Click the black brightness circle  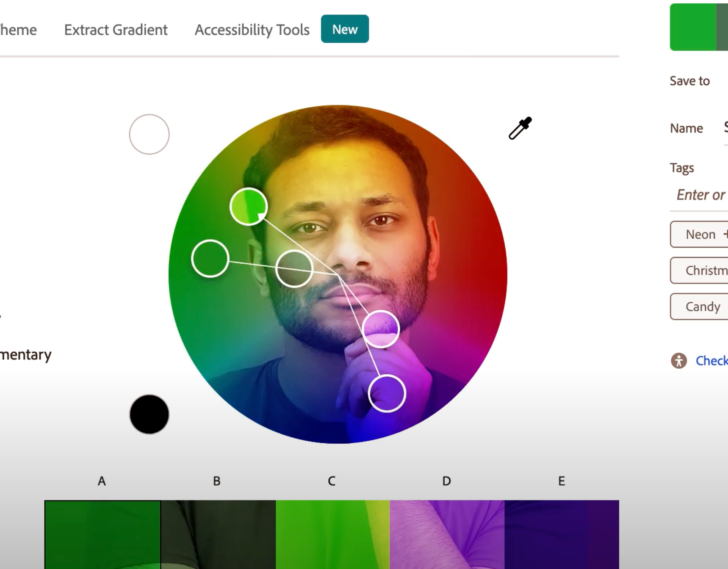[149, 414]
